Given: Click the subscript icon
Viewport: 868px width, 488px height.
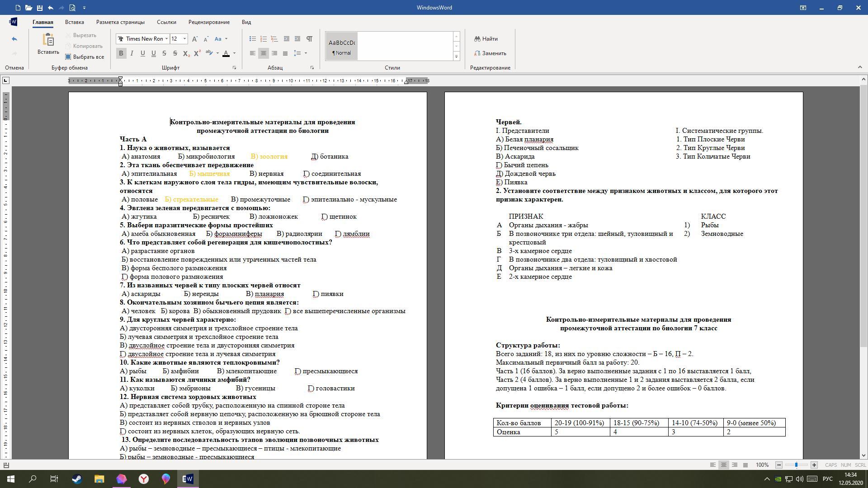Looking at the screenshot, I should click(186, 53).
